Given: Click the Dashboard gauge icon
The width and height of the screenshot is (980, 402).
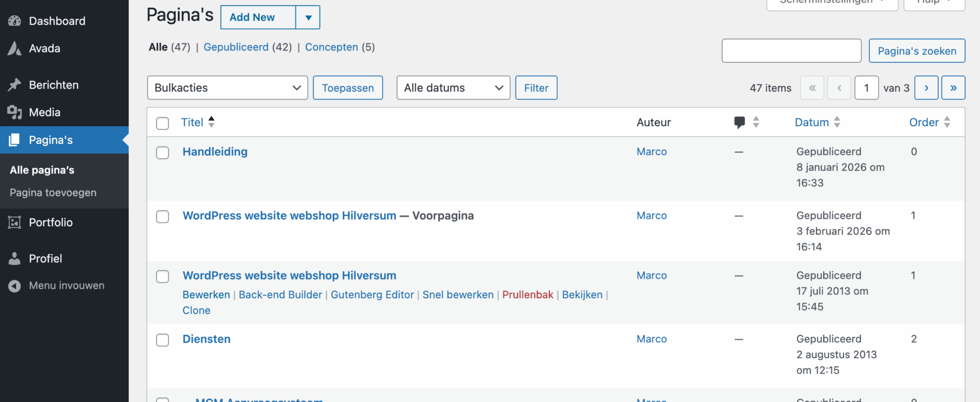Looking at the screenshot, I should (x=15, y=21).
